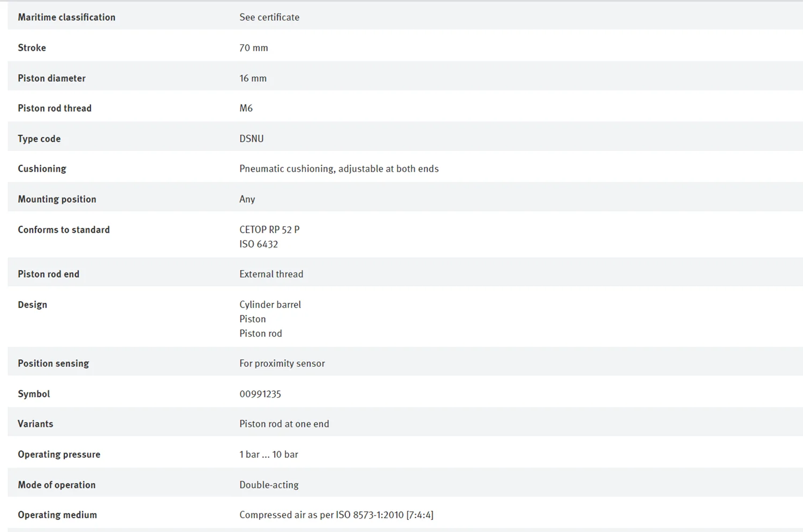
Task: Select the "See certificate" value text
Action: [x=269, y=17]
